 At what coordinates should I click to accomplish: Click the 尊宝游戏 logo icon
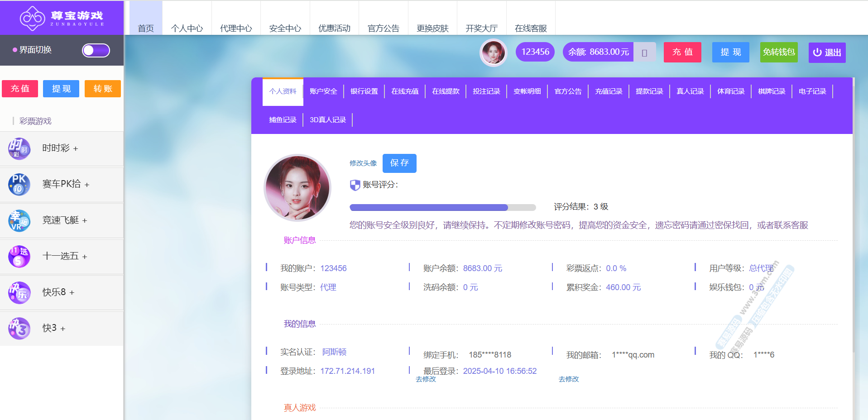pos(32,18)
